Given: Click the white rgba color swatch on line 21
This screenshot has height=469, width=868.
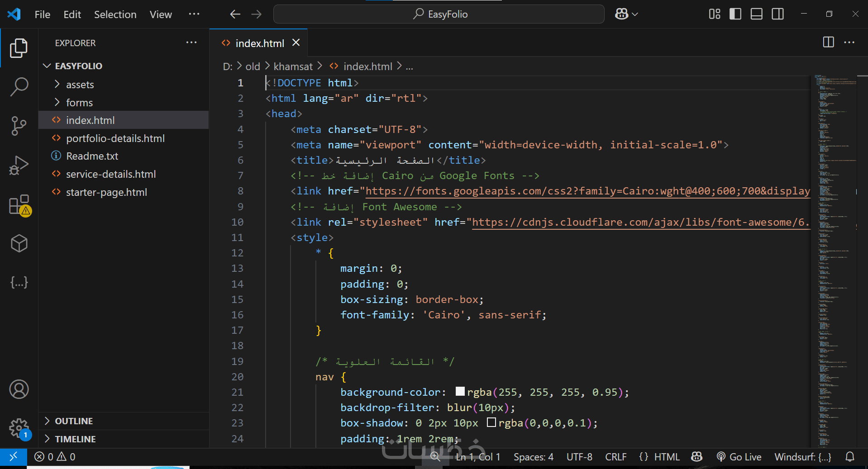Looking at the screenshot, I should (460, 392).
